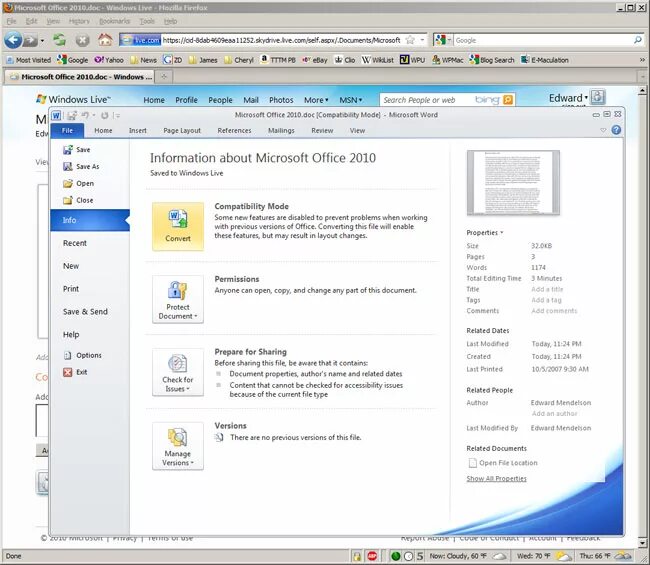Image resolution: width=650 pixels, height=565 pixels.
Task: Select New in the Backstage sidebar
Action: pos(71,266)
